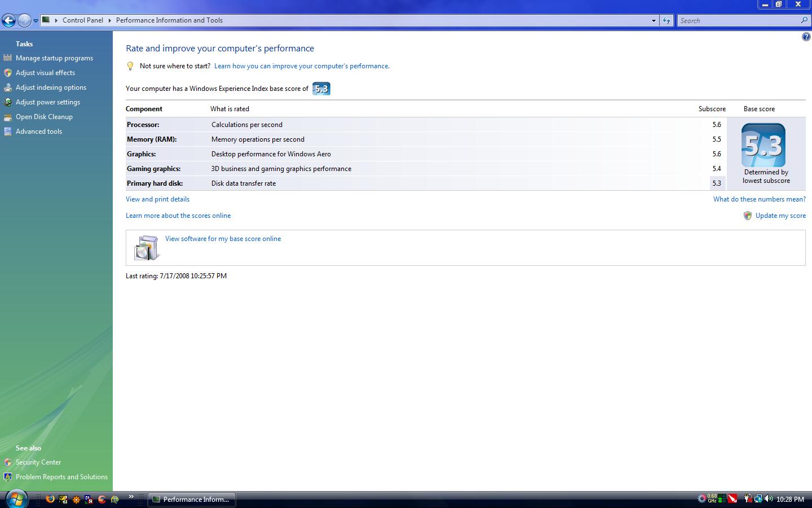
Task: Click the Problem Reports and Solutions icon
Action: 7,477
